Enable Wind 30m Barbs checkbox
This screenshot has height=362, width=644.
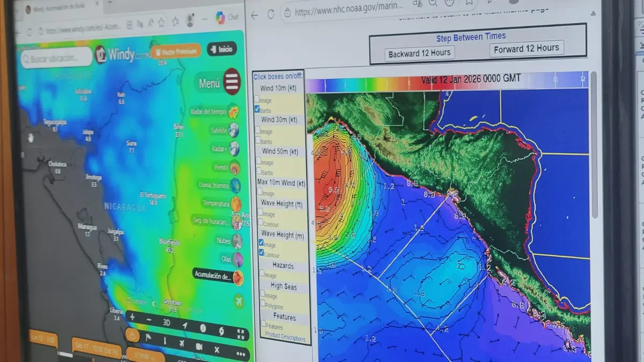[x=258, y=139]
